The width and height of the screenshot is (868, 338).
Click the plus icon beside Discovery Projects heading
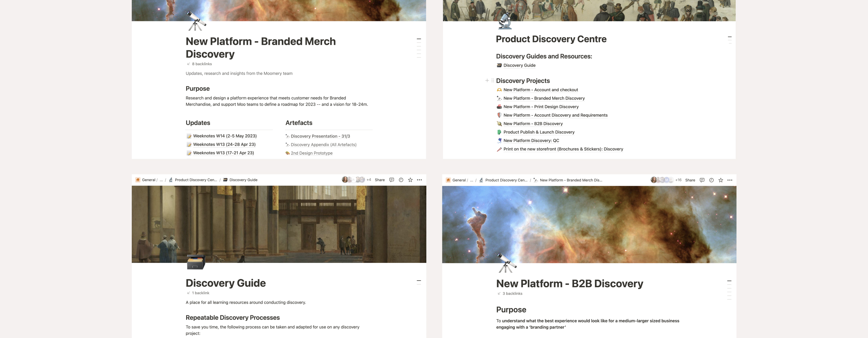(x=487, y=80)
